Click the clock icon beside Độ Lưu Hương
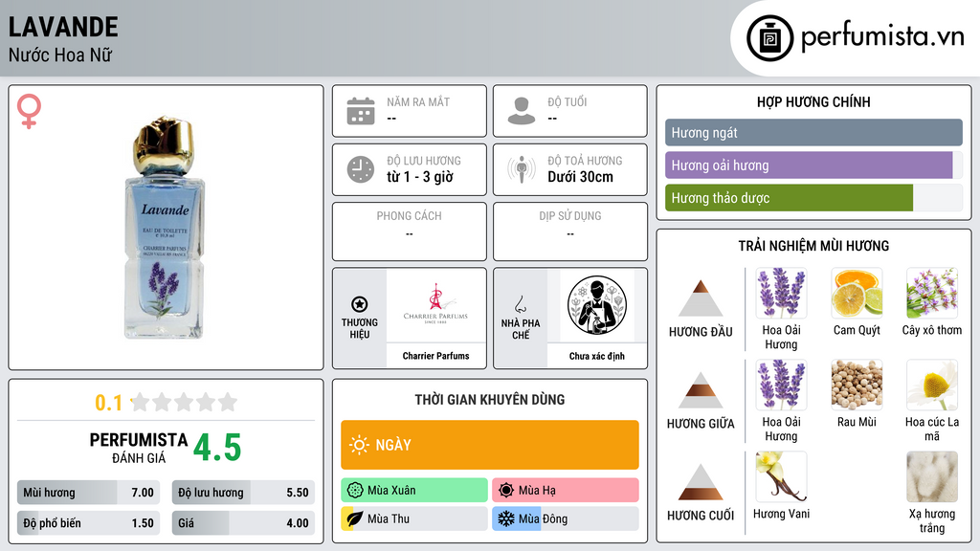This screenshot has height=551, width=980. [361, 169]
